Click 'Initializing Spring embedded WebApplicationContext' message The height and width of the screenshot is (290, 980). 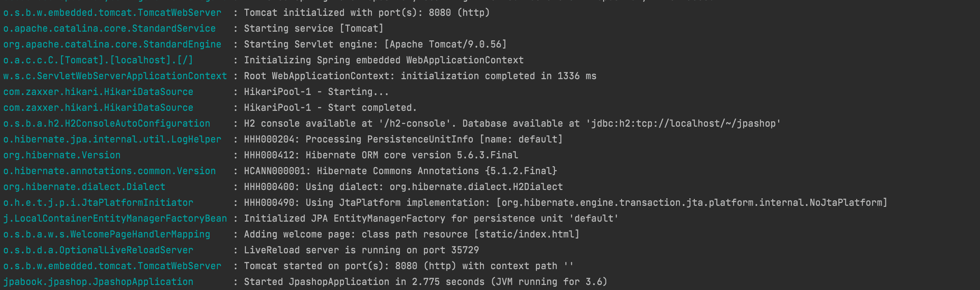[x=383, y=60]
